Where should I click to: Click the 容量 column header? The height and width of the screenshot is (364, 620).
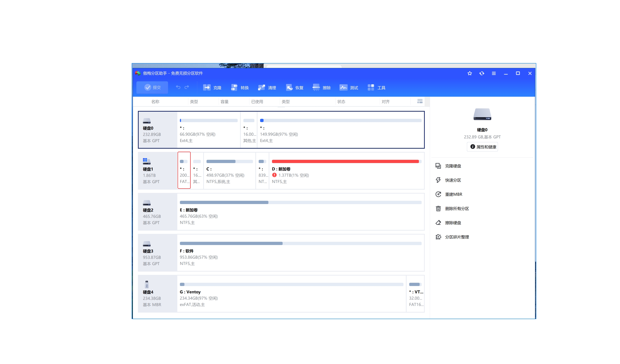pyautogui.click(x=224, y=102)
